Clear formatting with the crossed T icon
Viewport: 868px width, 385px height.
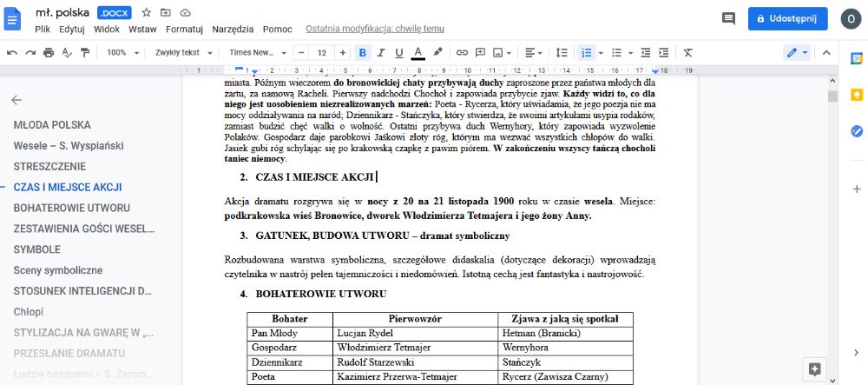(687, 53)
